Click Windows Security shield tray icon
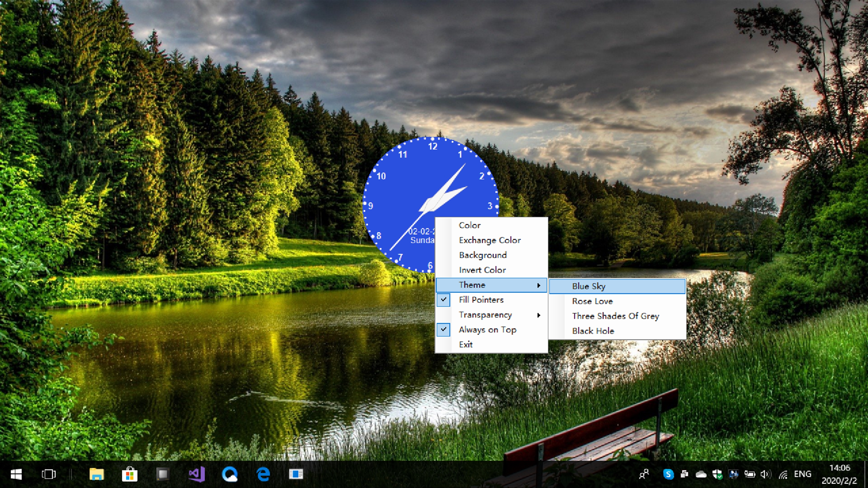Viewport: 868px width, 488px height. coord(717,474)
